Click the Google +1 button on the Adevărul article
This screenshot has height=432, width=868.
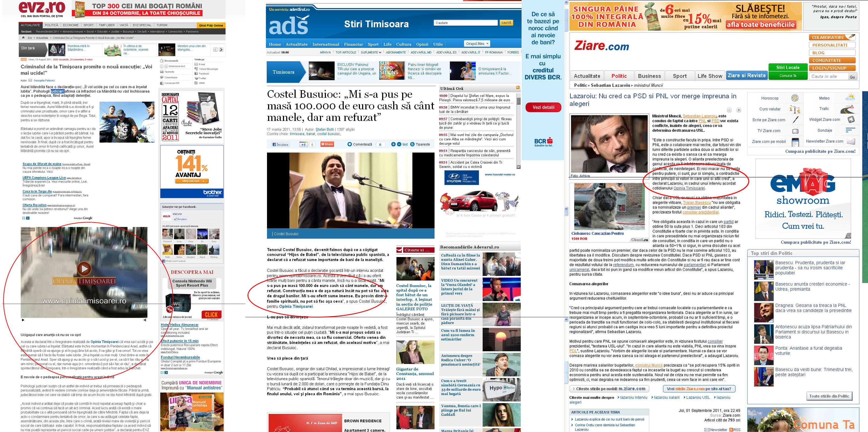[303, 144]
